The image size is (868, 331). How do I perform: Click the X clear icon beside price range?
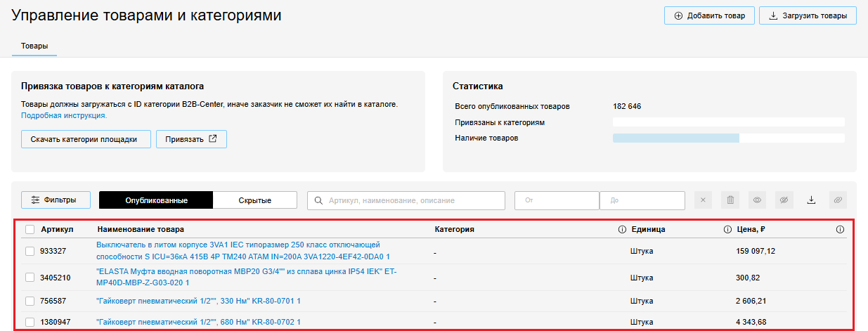704,200
